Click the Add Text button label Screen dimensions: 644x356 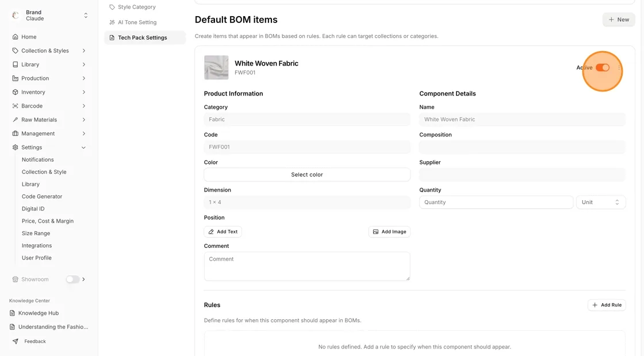click(227, 232)
